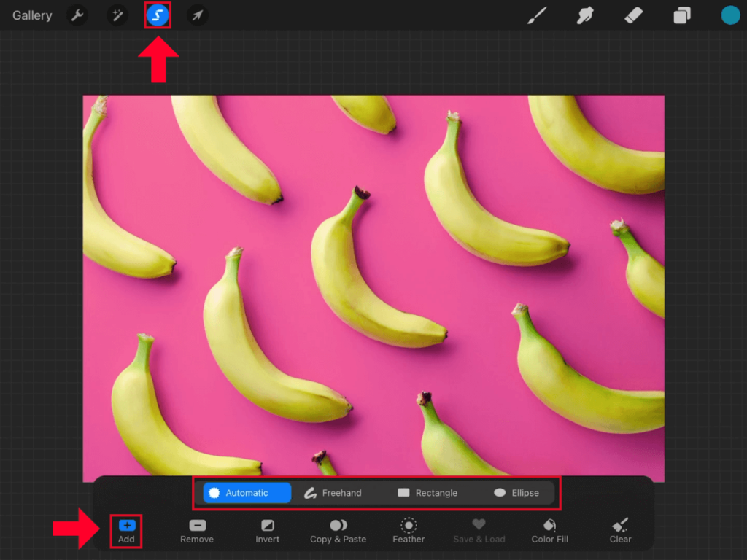Switch to the Eraser tool
747x560 pixels.
pos(633,15)
